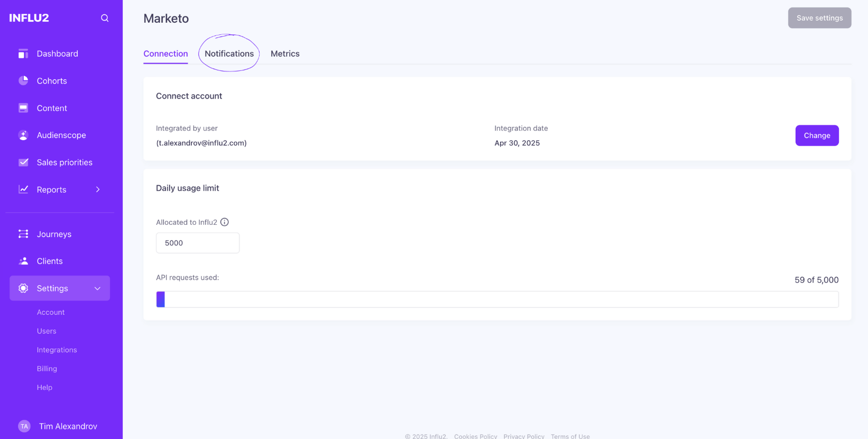Viewport: 868px width, 439px height.
Task: Switch to the Connection tab
Action: (165, 53)
